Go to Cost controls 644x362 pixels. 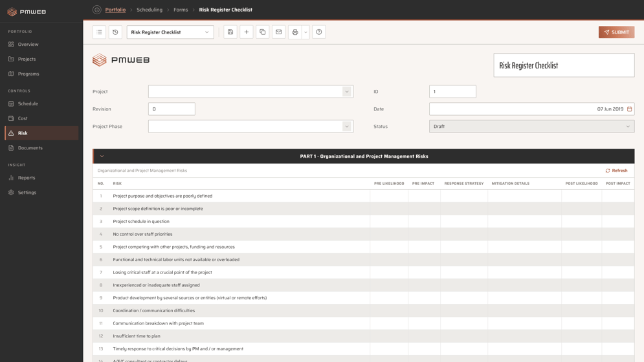pos(23,118)
